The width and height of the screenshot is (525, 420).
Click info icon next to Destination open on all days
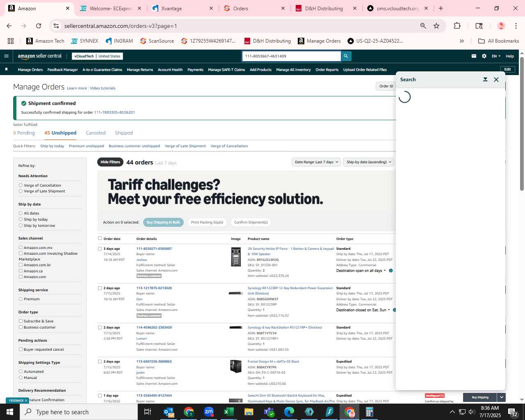click(x=391, y=271)
